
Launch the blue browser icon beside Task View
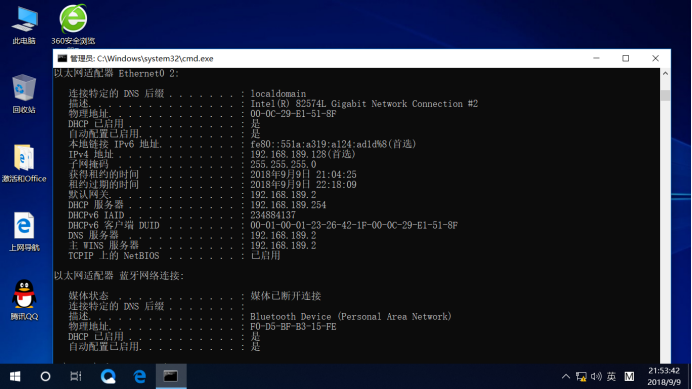(x=108, y=376)
